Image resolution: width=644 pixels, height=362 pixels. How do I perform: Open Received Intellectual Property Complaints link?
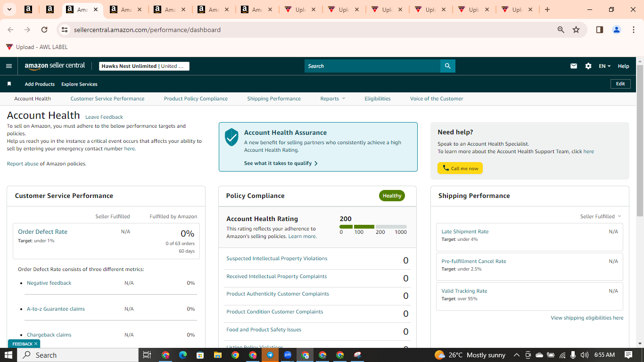(x=276, y=276)
